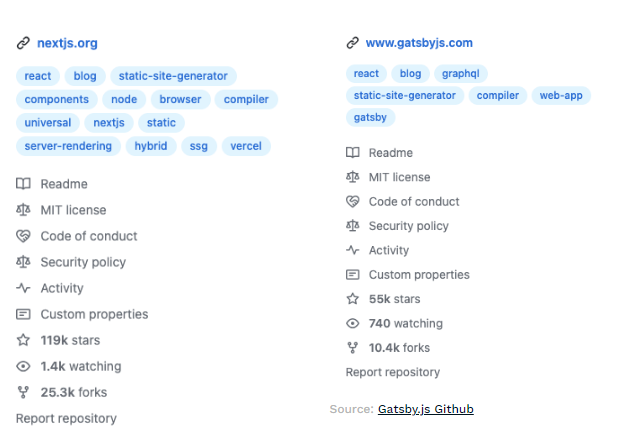
Task: Click the star icon next to 55k stars
Action: (352, 299)
